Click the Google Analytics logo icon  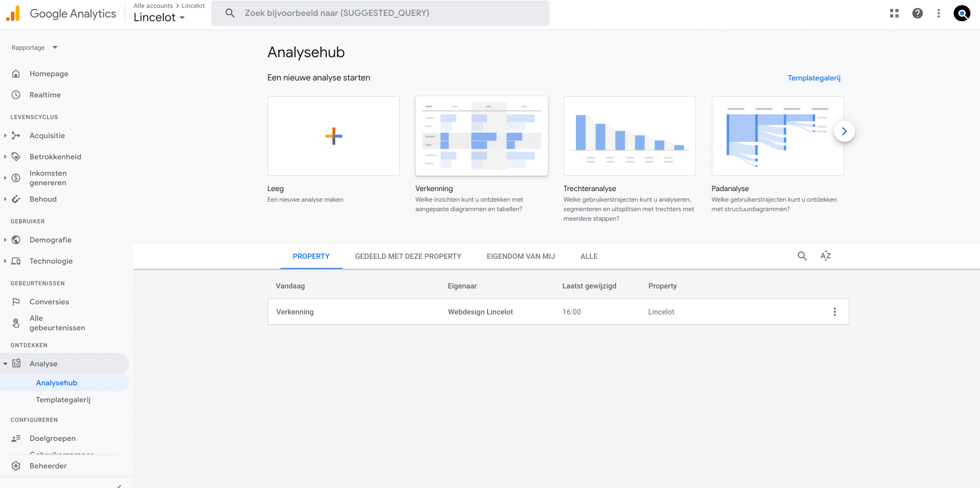coord(13,13)
